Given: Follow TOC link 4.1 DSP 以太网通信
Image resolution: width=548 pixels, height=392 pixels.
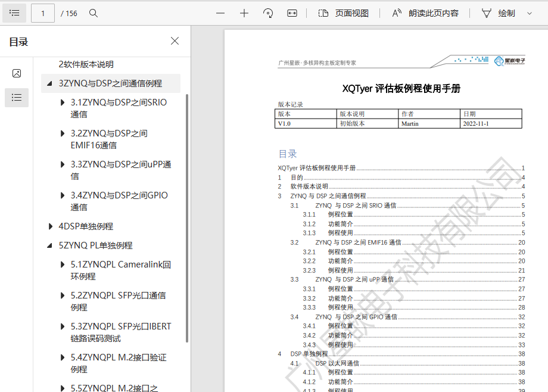Looking at the screenshot, I should click(x=407, y=363).
